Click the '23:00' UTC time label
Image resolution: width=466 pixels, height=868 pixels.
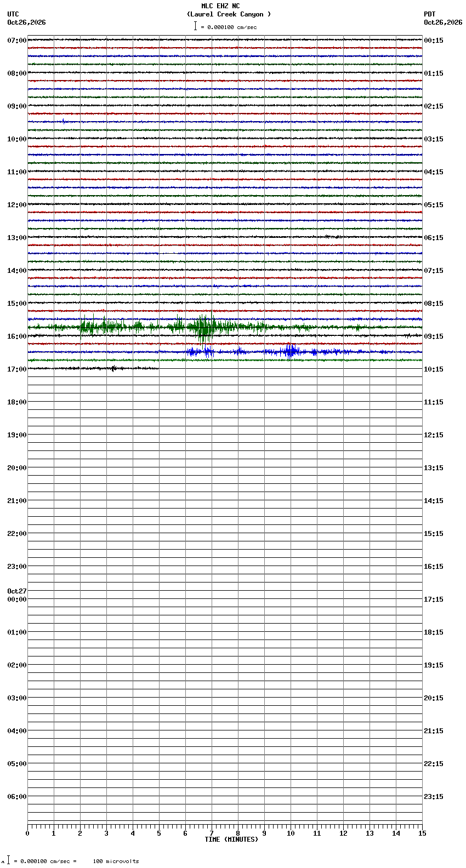[x=17, y=567]
